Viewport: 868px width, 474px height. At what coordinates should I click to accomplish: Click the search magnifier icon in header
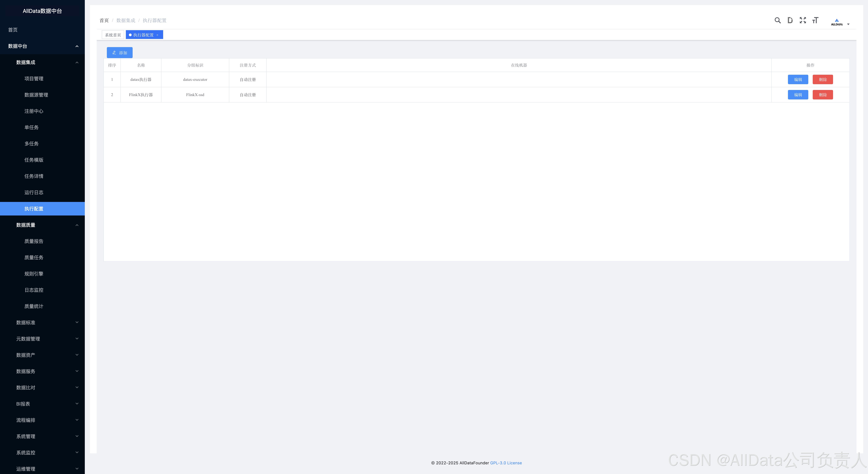pyautogui.click(x=777, y=20)
